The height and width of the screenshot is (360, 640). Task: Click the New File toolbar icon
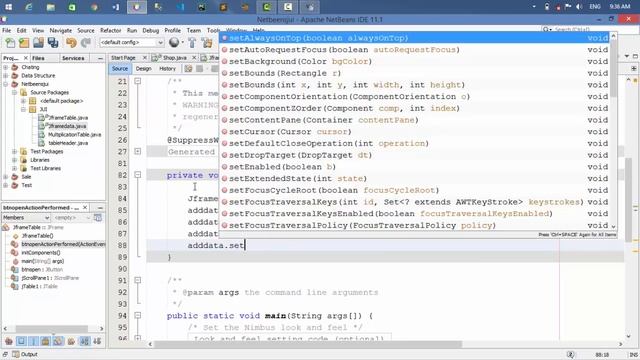[10, 42]
